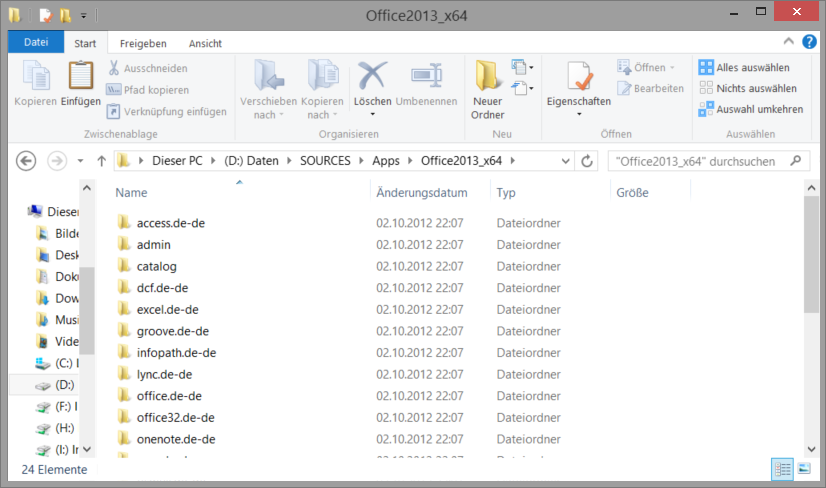Select the catalog folder
Image resolution: width=826 pixels, height=488 pixels.
156,266
